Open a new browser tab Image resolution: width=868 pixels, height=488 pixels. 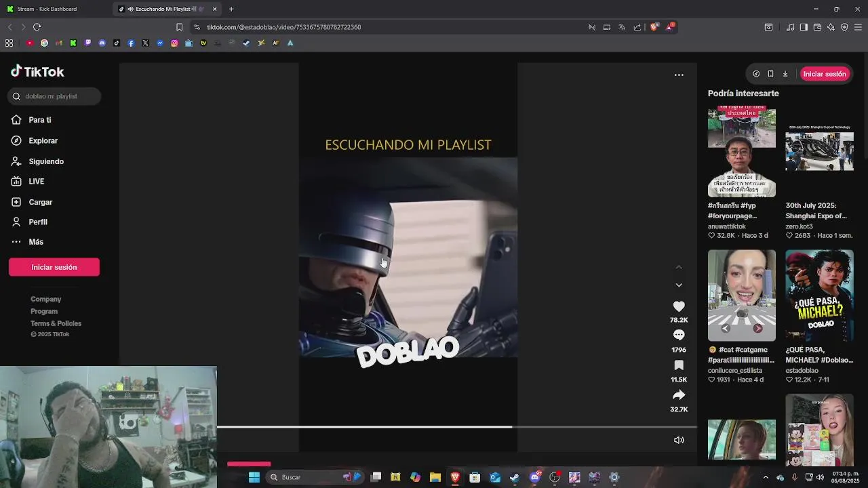[x=231, y=9]
